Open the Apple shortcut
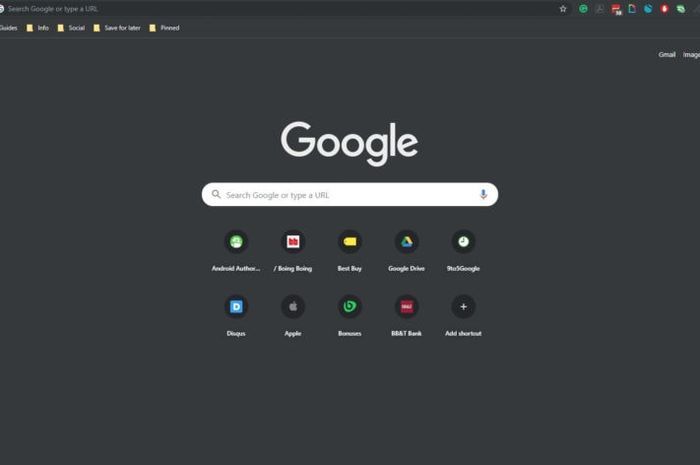The height and width of the screenshot is (465, 700). [293, 315]
